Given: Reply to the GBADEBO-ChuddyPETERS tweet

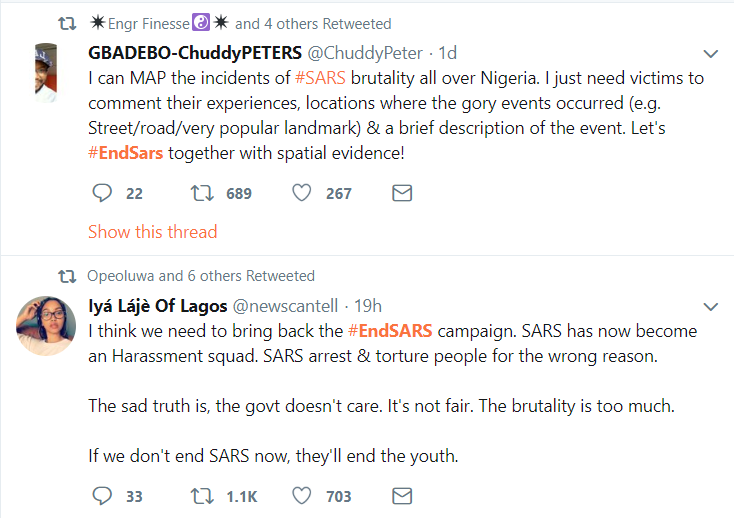Looking at the screenshot, I should (102, 193).
